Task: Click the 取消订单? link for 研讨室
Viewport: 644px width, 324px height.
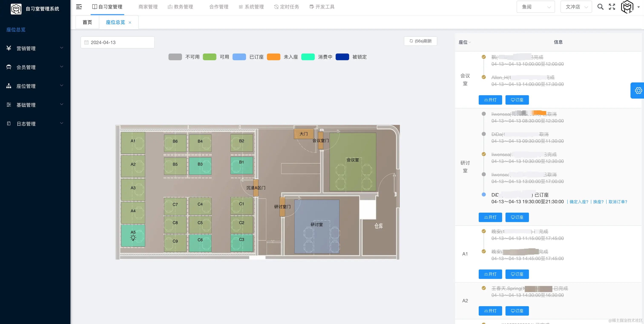Action: (x=618, y=202)
